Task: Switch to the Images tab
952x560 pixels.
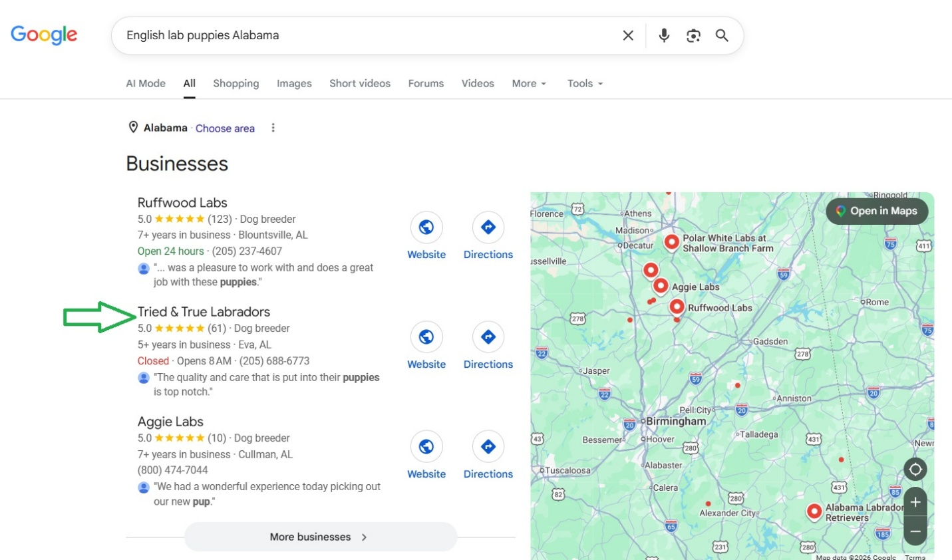Action: 294,83
